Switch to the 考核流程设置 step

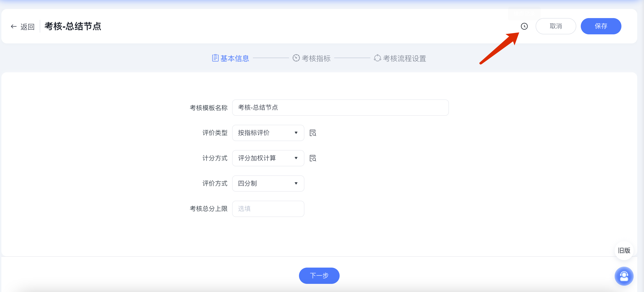400,58
